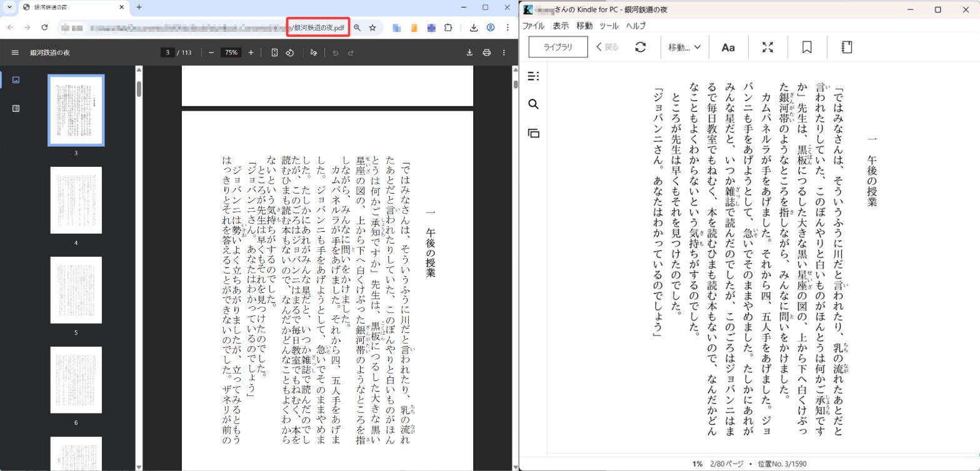Zoom in the PDF with plus button
The height and width of the screenshot is (471, 980).
[251, 52]
